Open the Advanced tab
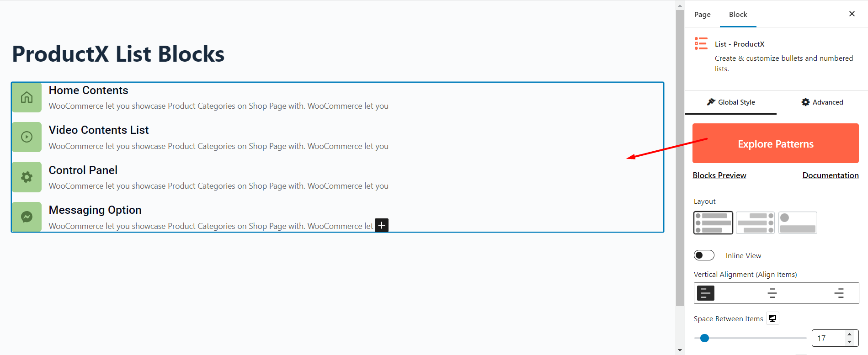The width and height of the screenshot is (868, 355). (x=822, y=102)
